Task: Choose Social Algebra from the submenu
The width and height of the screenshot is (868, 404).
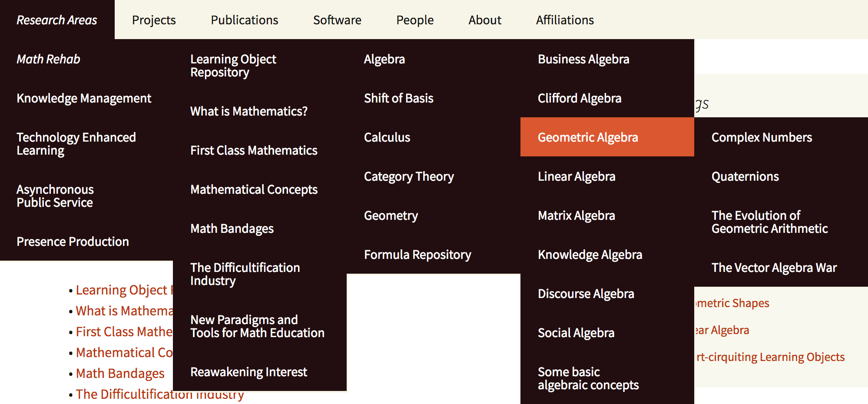Action: coord(576,333)
